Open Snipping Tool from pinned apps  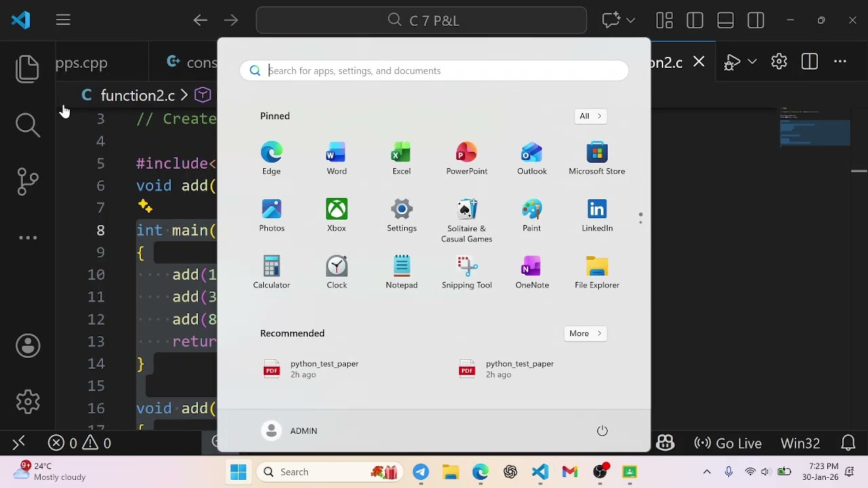pos(467,272)
